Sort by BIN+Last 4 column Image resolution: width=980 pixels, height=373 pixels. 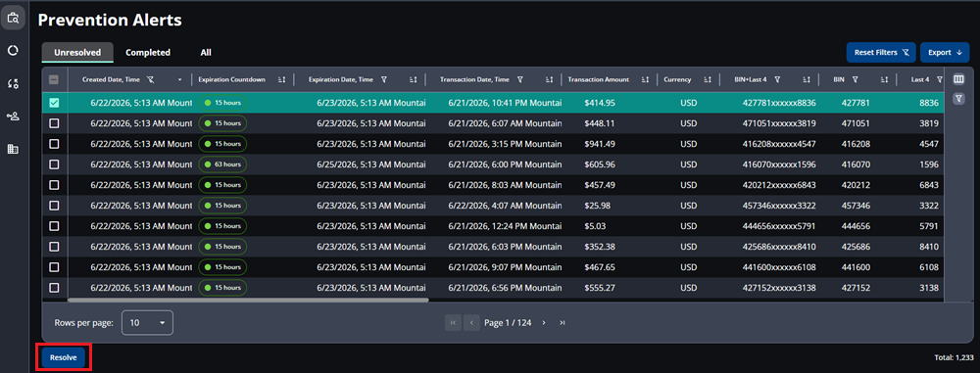pos(807,80)
